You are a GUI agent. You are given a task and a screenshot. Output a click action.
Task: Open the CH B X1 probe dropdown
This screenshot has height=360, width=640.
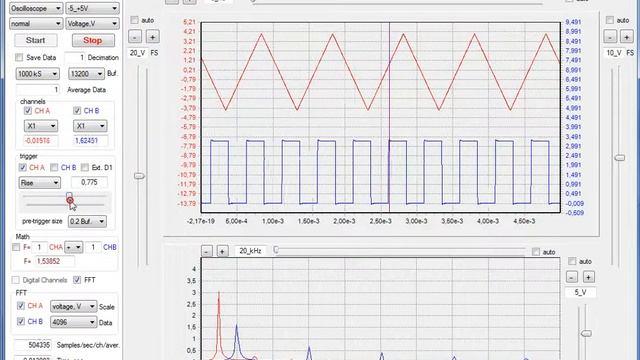pyautogui.click(x=90, y=126)
